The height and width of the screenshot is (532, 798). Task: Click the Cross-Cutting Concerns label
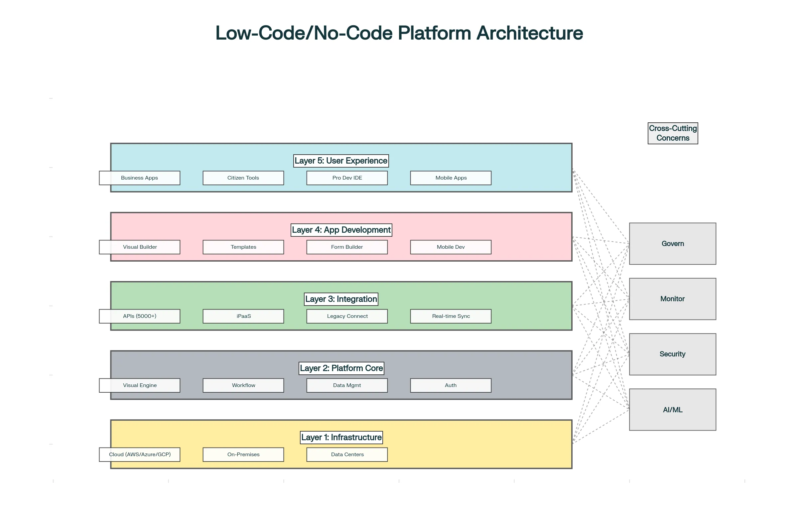pos(672,133)
